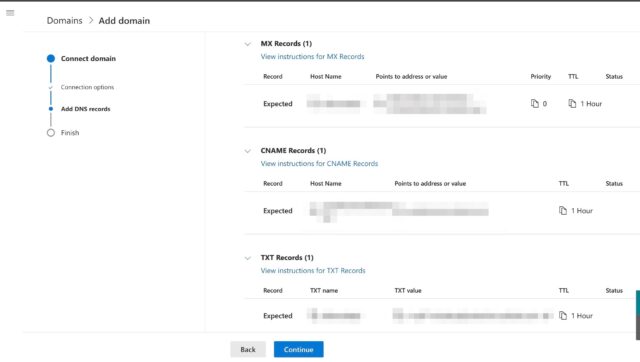The width and height of the screenshot is (640, 362).
Task: Click the blurred MX host name value
Action: 334,104
